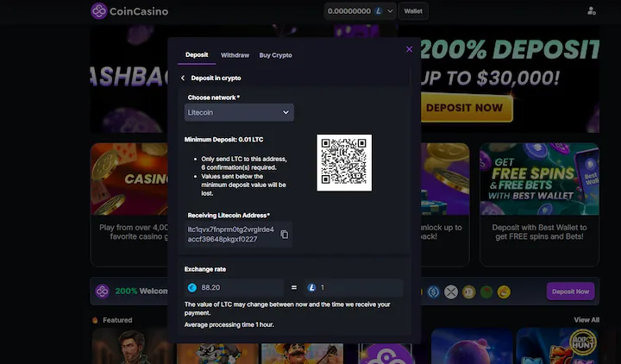Viewport: 621px width, 364px height.
Task: Open the View All games link
Action: pos(586,320)
